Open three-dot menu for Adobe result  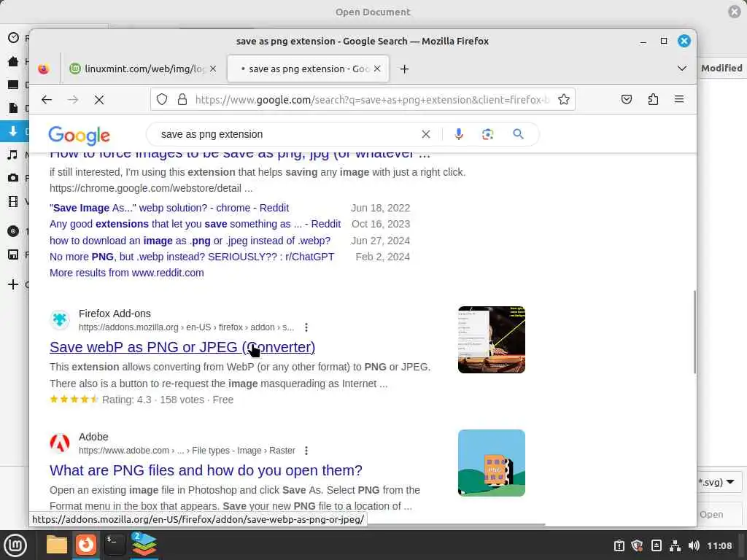[x=306, y=451]
